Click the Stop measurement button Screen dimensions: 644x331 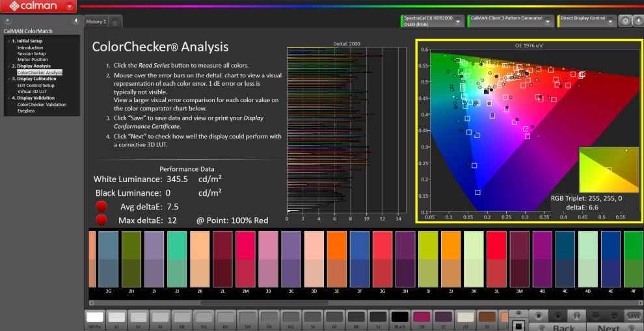tap(538, 315)
